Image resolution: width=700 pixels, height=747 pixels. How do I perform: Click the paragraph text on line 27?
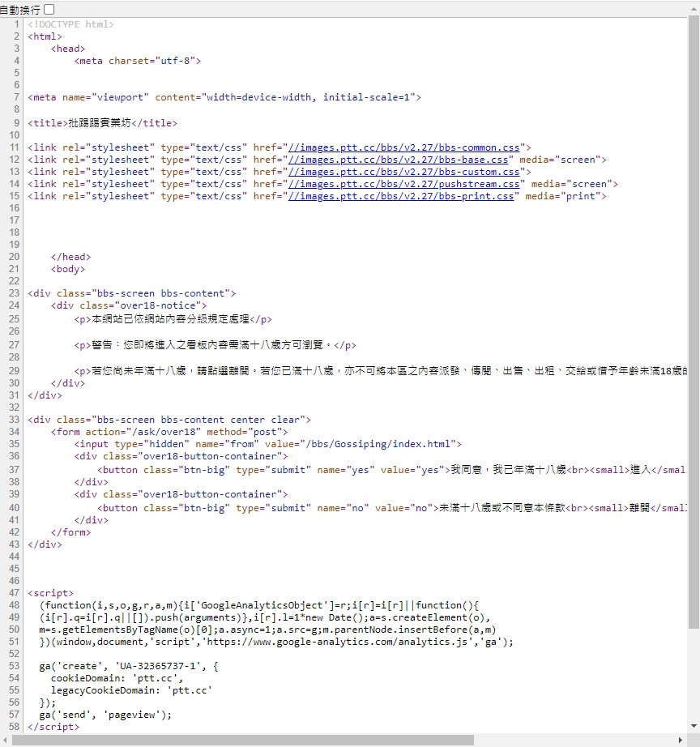215,345
